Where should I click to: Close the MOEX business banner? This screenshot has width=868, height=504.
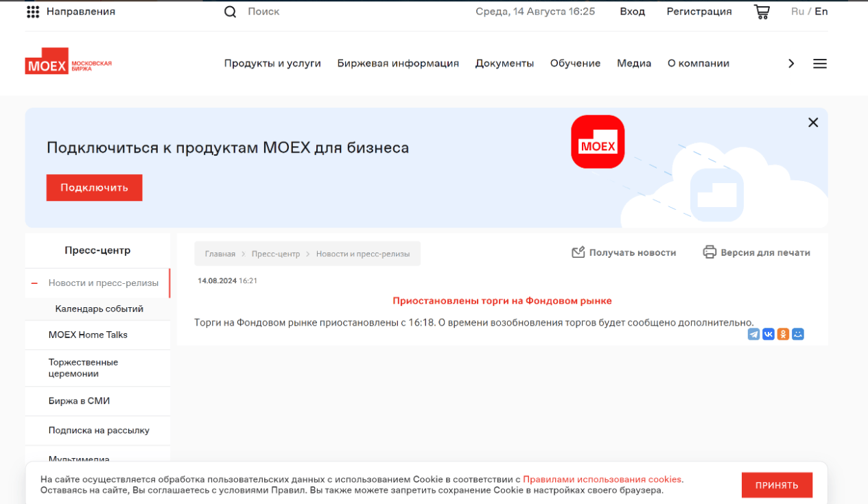[813, 123]
